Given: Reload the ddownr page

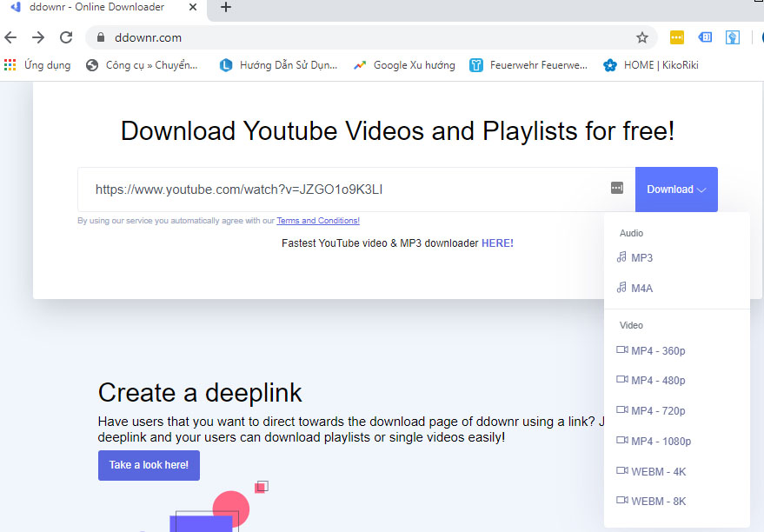Looking at the screenshot, I should (66, 37).
